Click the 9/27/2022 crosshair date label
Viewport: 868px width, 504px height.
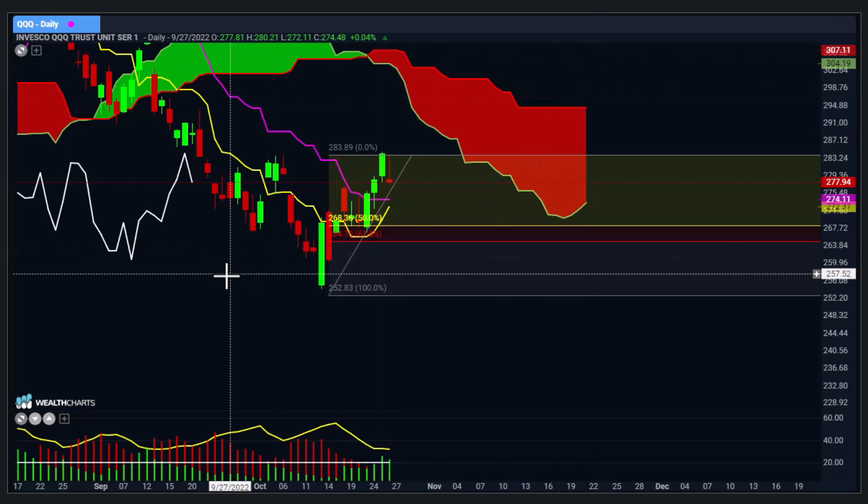pos(230,487)
